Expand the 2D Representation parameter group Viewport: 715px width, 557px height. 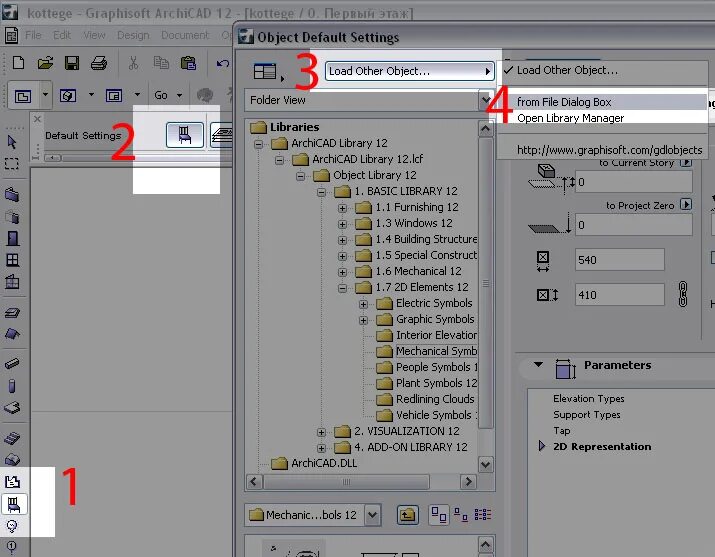pyautogui.click(x=542, y=446)
